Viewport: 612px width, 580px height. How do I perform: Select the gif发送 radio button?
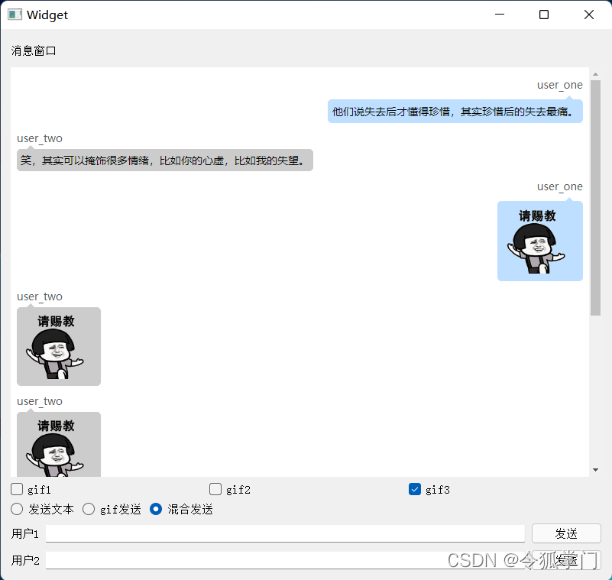tap(89, 509)
